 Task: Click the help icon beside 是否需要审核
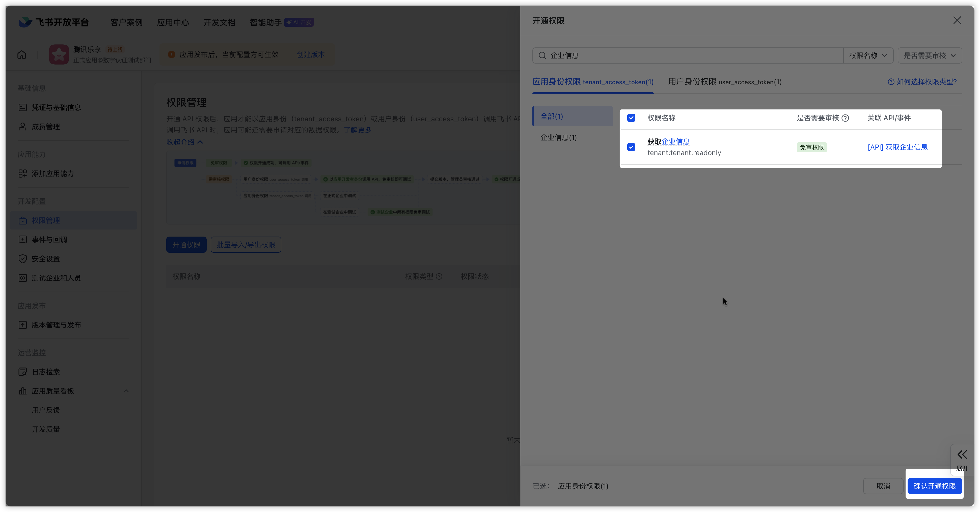[845, 118]
